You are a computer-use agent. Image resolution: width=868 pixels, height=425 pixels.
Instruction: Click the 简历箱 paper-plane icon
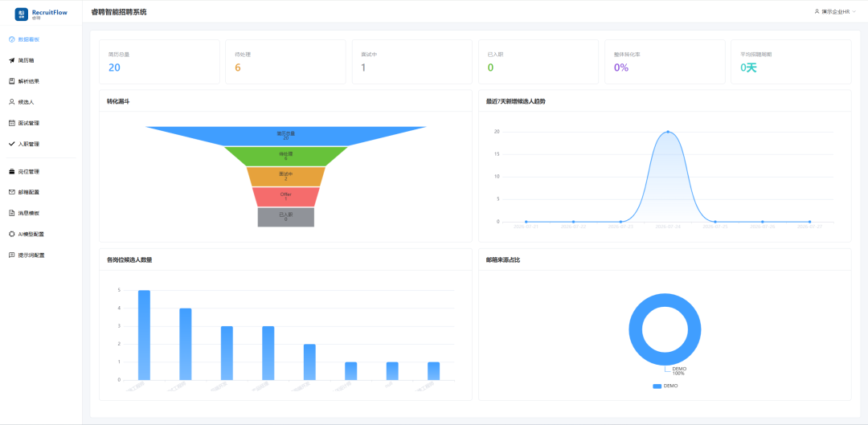coord(12,60)
